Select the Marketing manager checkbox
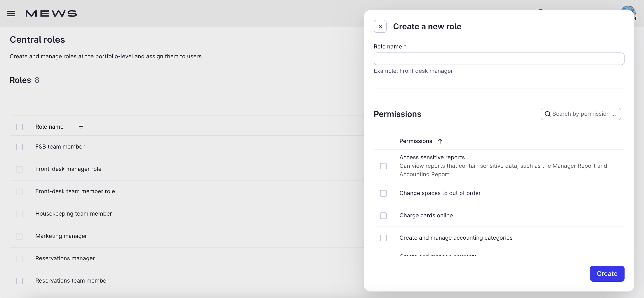Image resolution: width=644 pixels, height=298 pixels. 19,236
